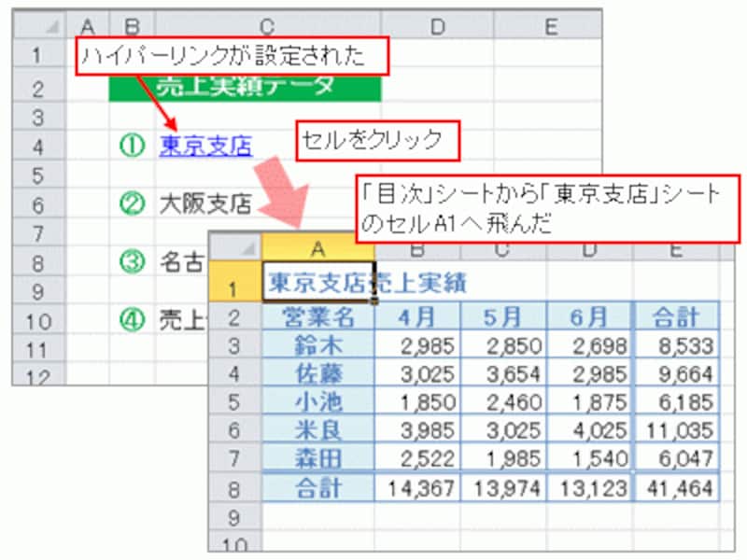Select row header 4 in the back sheet
This screenshot has width=747, height=560.
pos(39,147)
